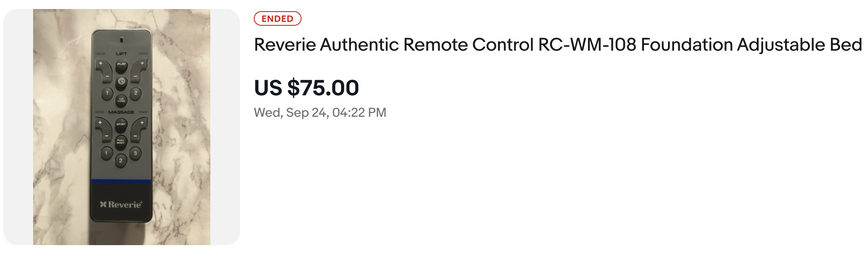Click the FLAT button in the remote photo
Screen dimensions: 868x255
[x=121, y=65]
